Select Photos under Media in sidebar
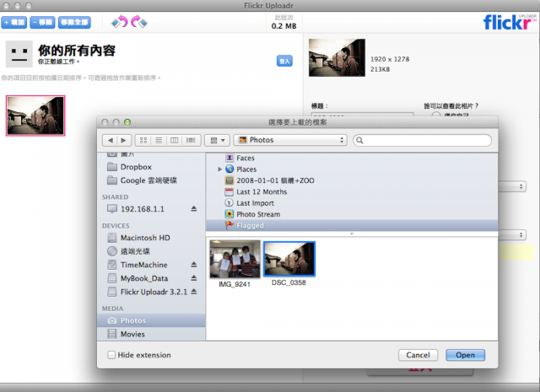The width and height of the screenshot is (540, 392). (x=152, y=320)
